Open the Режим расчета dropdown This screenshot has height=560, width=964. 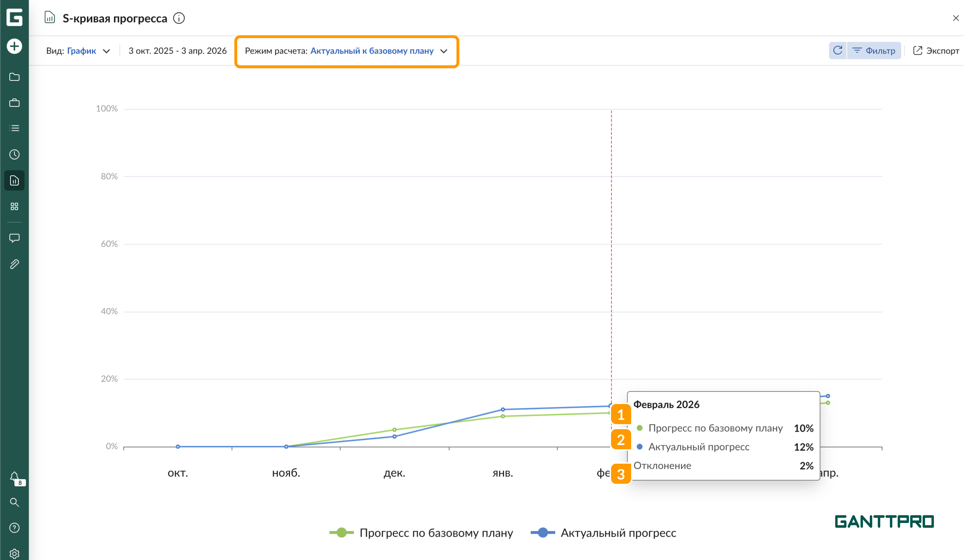click(x=346, y=51)
